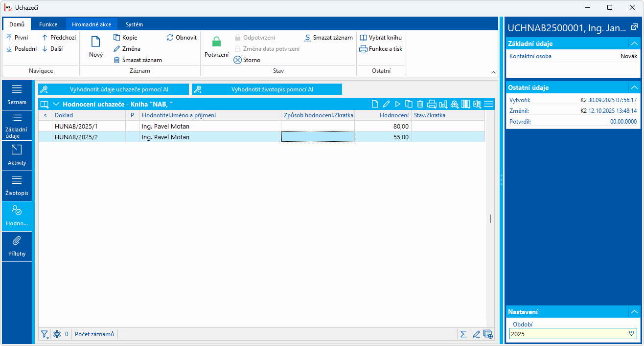Image resolution: width=644 pixels, height=346 pixels.
Task: Open Funkce a tisk
Action: pos(381,49)
